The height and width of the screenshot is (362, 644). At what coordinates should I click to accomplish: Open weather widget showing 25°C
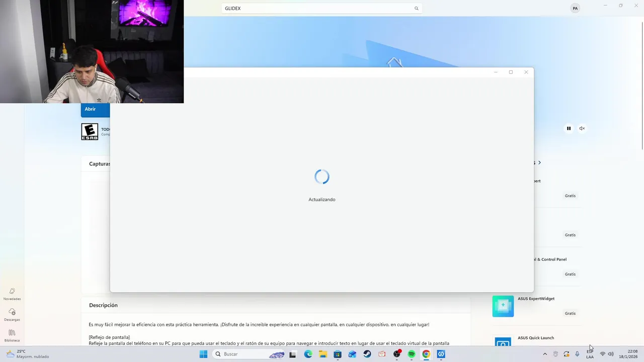[x=28, y=354]
